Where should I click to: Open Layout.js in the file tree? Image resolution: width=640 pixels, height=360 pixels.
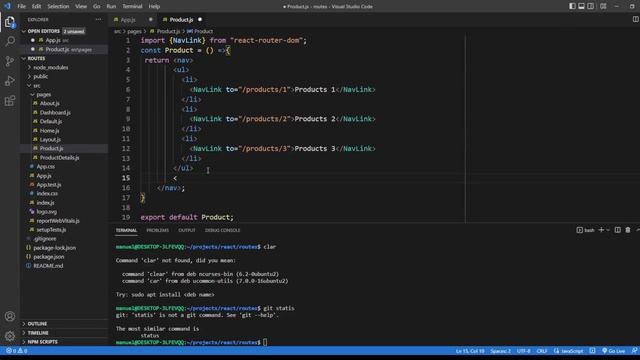point(50,139)
